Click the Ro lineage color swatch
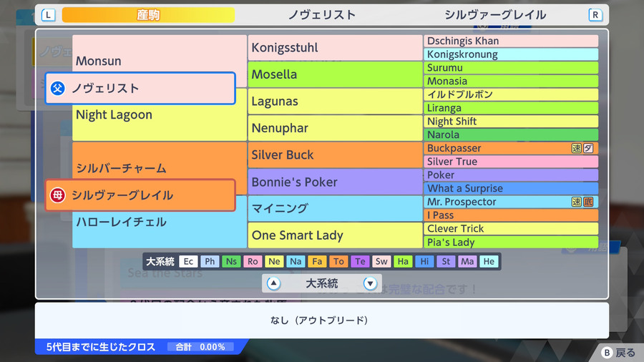This screenshot has height=362, width=644. click(253, 261)
